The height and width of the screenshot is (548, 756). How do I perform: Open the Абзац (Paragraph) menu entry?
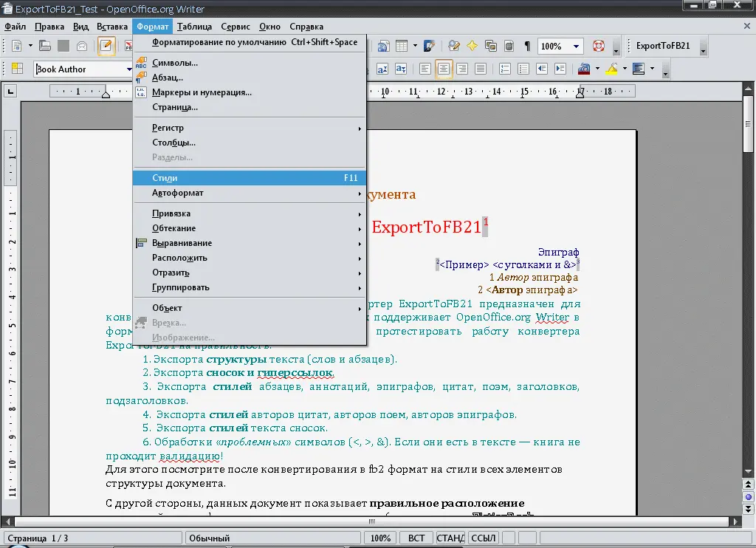(167, 78)
